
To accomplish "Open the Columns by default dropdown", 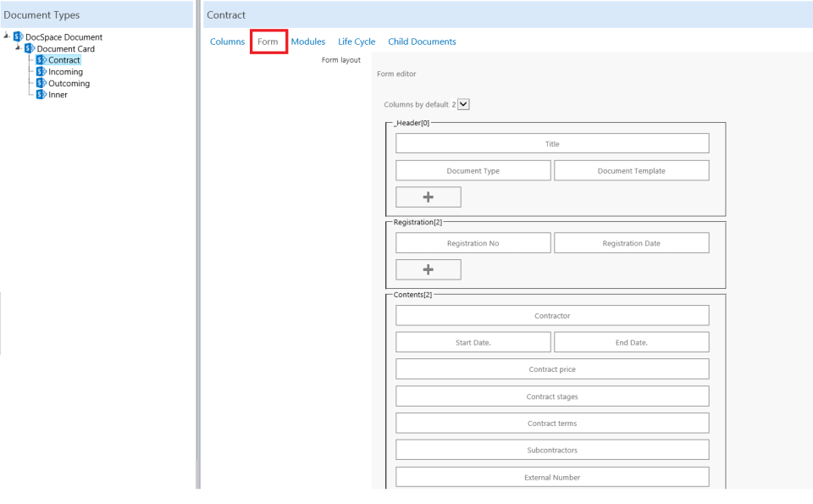I will click(x=463, y=104).
